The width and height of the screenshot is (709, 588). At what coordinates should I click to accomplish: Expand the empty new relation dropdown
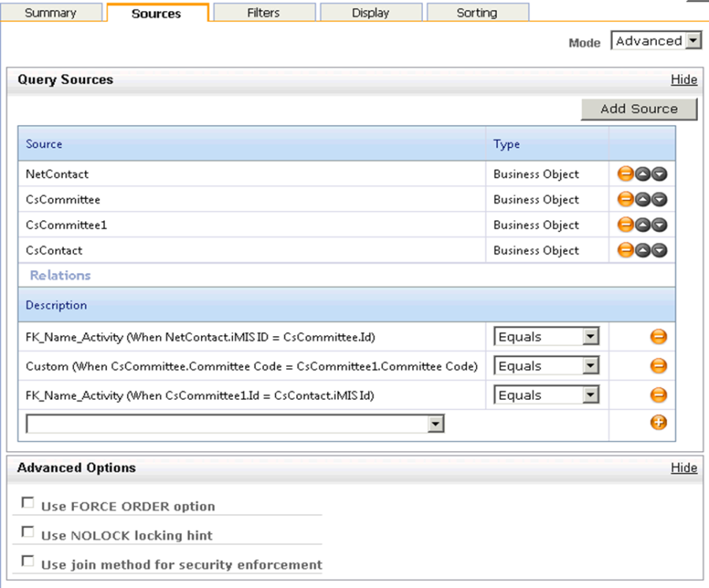(x=434, y=424)
